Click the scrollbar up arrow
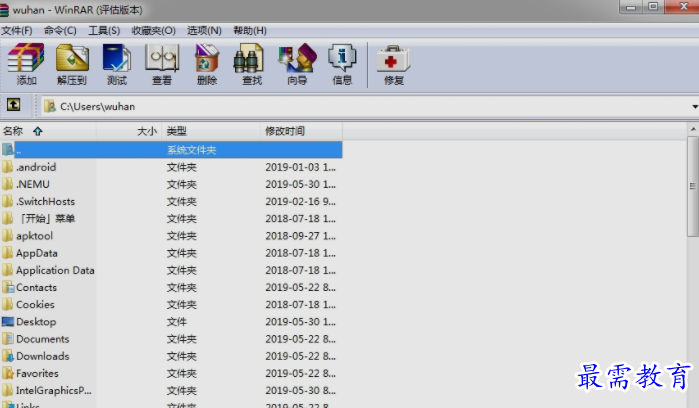Viewport: 699px width, 408px height. 693,129
